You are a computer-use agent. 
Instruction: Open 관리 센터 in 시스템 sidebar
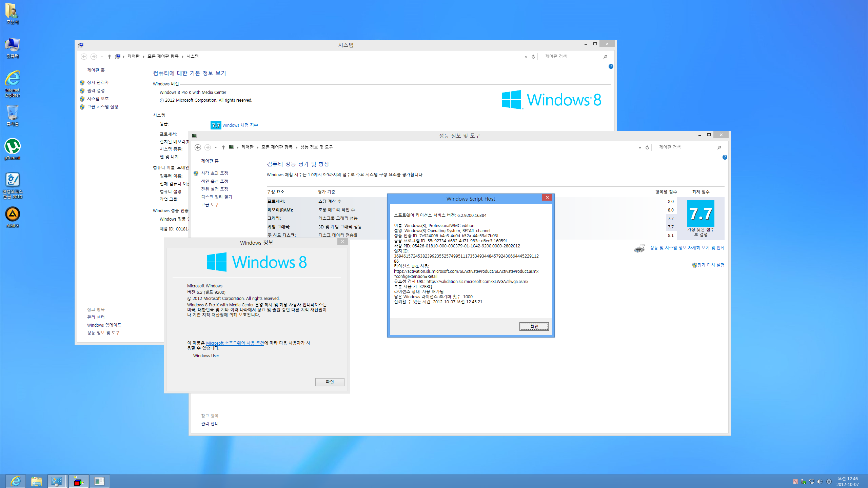(x=96, y=317)
